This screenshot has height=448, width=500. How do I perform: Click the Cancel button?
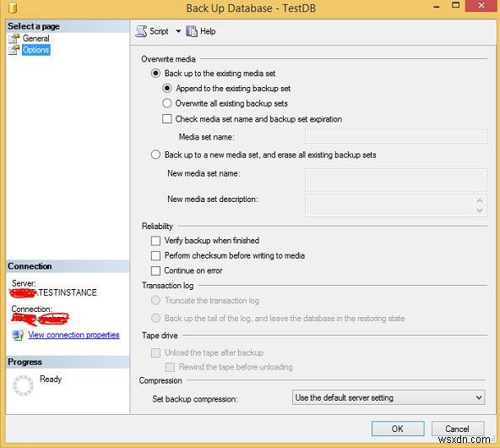point(458,429)
